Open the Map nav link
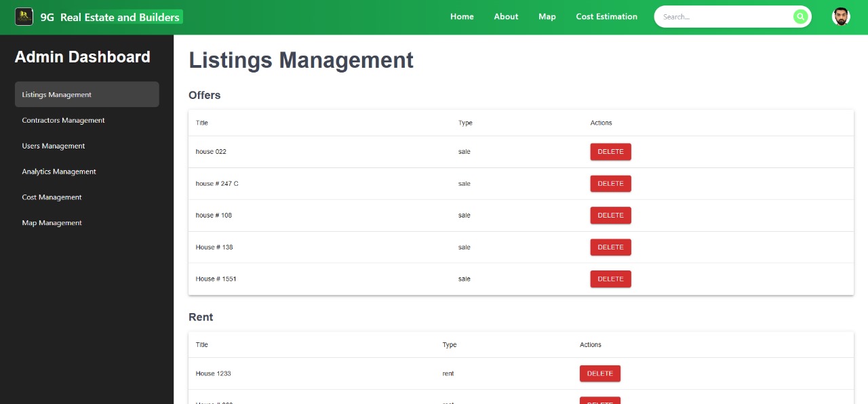 tap(547, 17)
